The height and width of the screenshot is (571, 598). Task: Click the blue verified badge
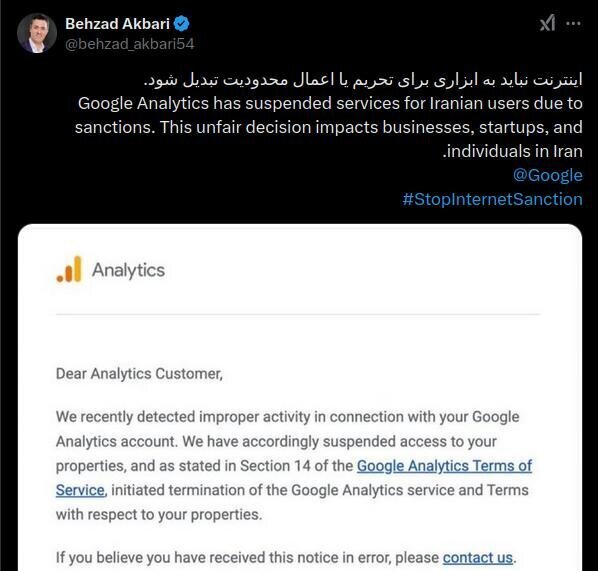(182, 24)
